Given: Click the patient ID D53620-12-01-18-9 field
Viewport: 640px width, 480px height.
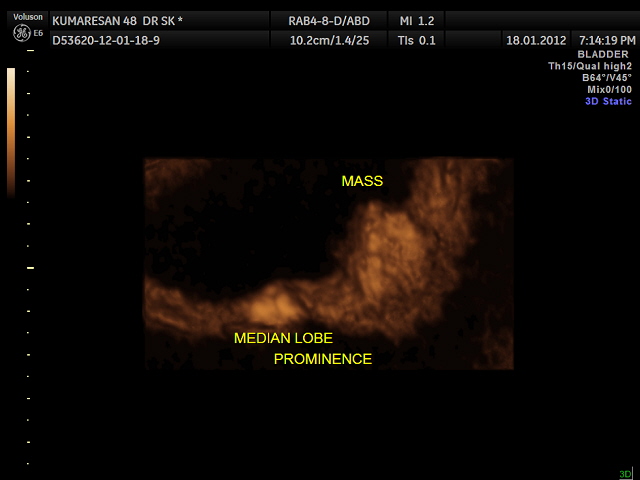Looking at the screenshot, I should (105, 41).
